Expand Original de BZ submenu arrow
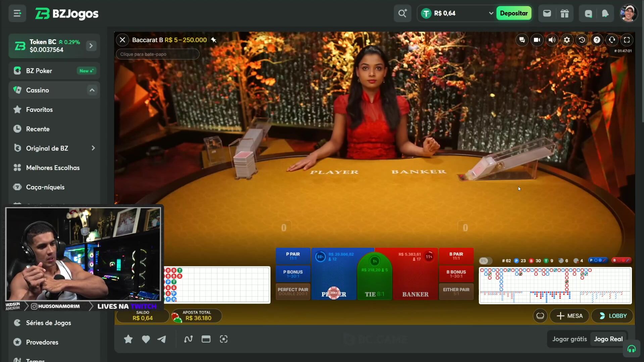The image size is (644, 362). (x=93, y=148)
